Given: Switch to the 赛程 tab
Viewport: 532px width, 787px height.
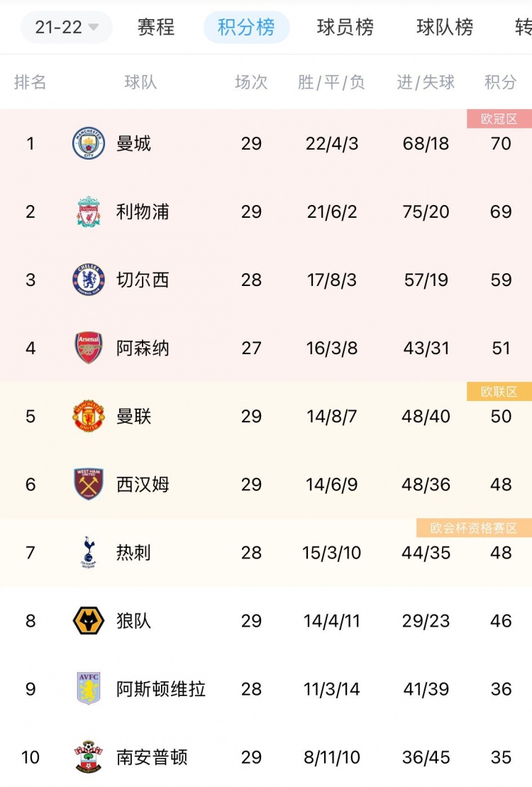Looking at the screenshot, I should coord(156,28).
